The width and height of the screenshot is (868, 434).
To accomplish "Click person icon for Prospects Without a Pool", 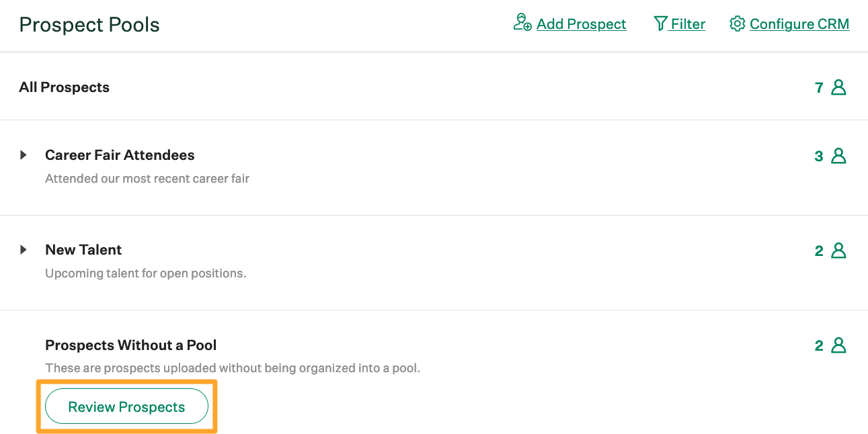I will point(838,345).
